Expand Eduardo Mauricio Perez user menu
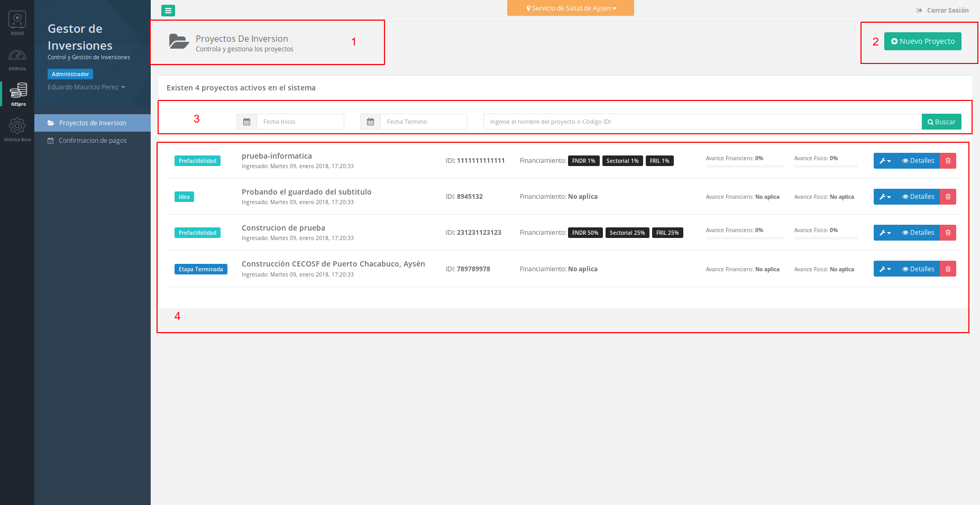 tap(86, 87)
